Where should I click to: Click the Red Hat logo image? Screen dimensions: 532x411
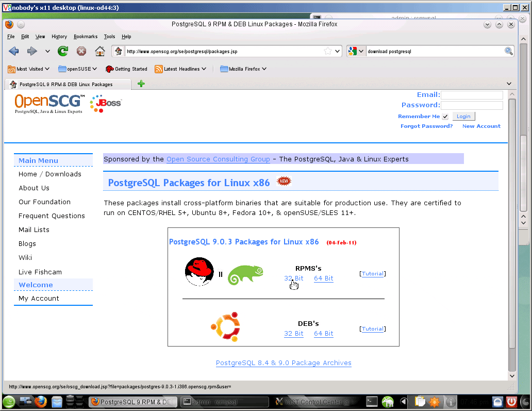(199, 272)
